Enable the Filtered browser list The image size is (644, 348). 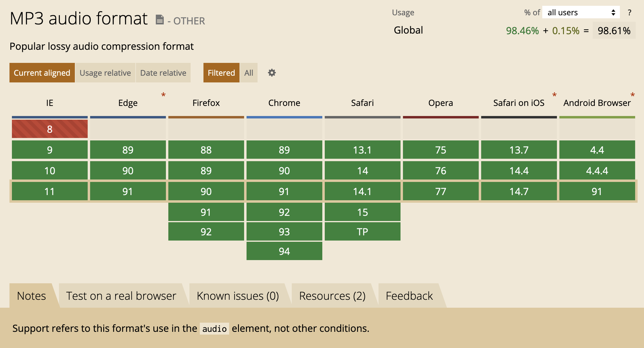click(x=221, y=73)
